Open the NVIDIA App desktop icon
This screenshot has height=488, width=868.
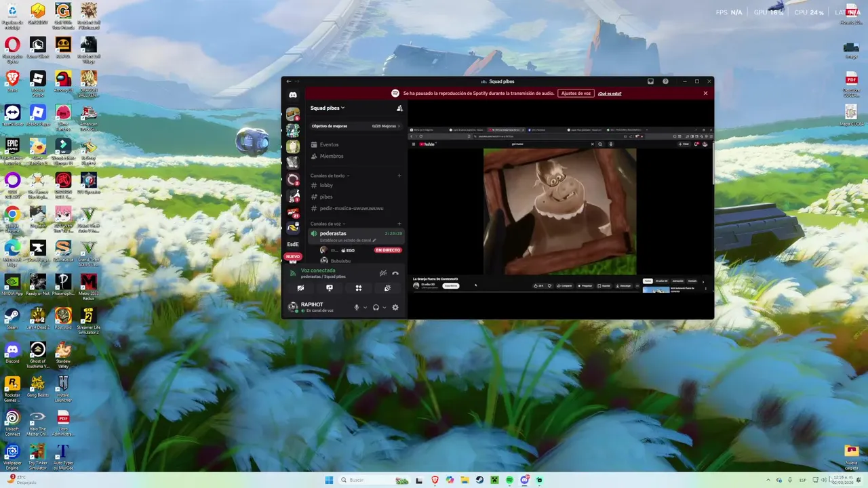(12, 285)
